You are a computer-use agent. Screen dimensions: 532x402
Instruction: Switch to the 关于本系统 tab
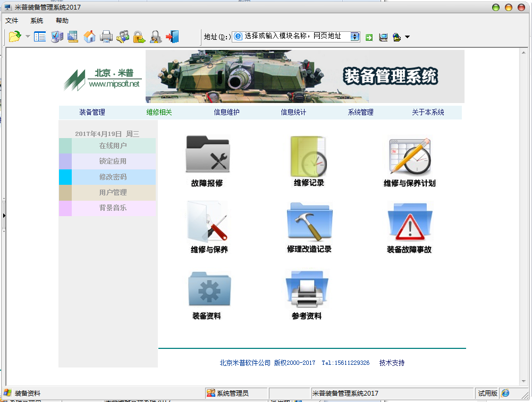point(428,112)
